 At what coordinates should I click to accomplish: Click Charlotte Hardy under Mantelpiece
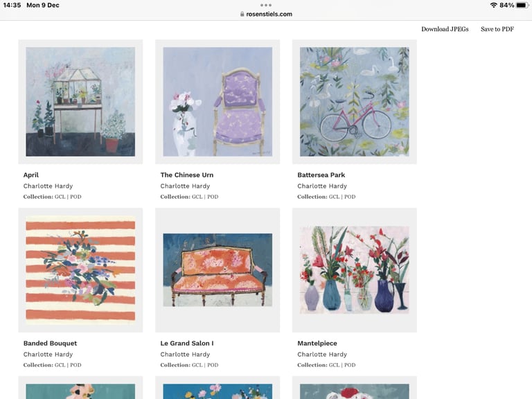[x=322, y=355]
